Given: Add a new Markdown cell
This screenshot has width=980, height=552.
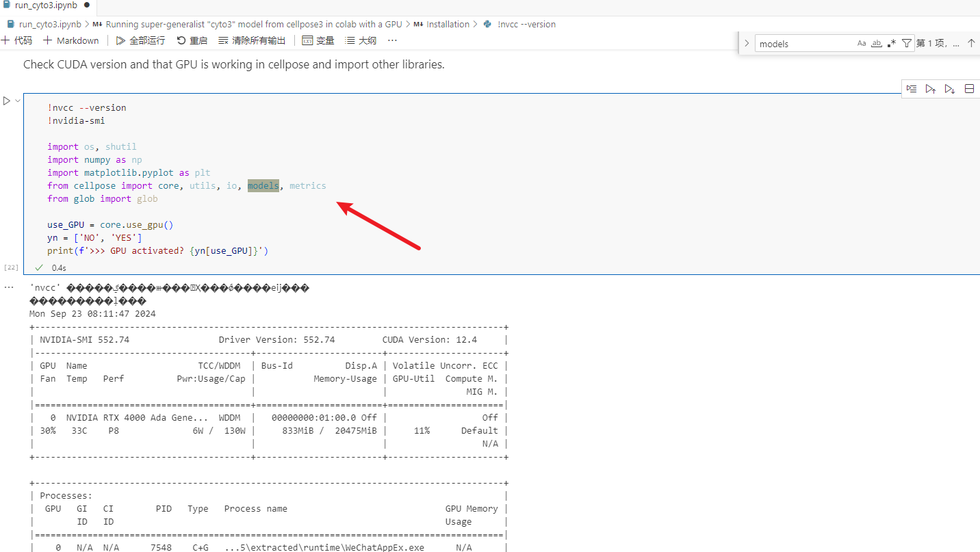Looking at the screenshot, I should point(70,40).
